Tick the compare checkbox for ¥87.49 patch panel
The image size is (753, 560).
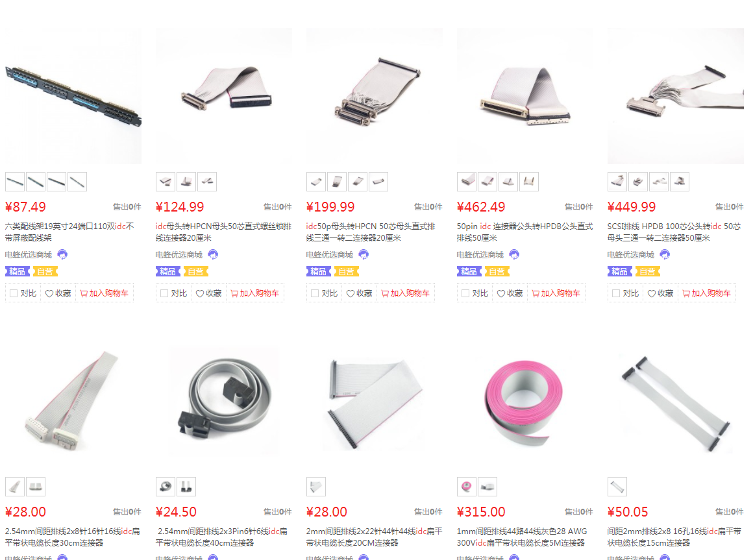14,293
